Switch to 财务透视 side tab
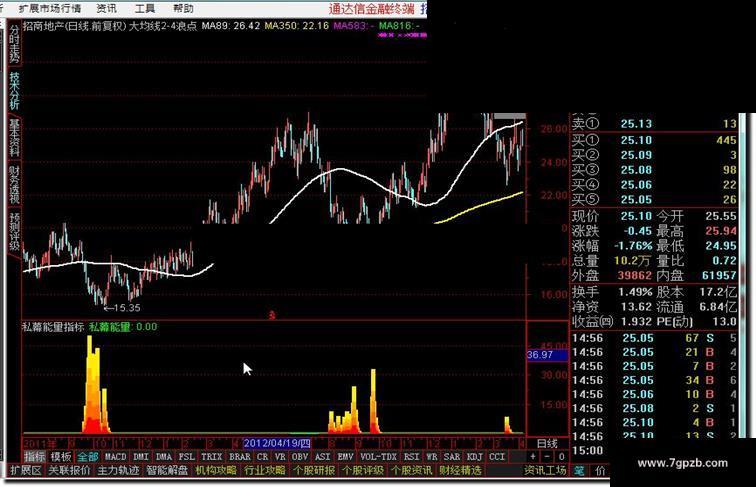The width and height of the screenshot is (756, 487). [14, 184]
